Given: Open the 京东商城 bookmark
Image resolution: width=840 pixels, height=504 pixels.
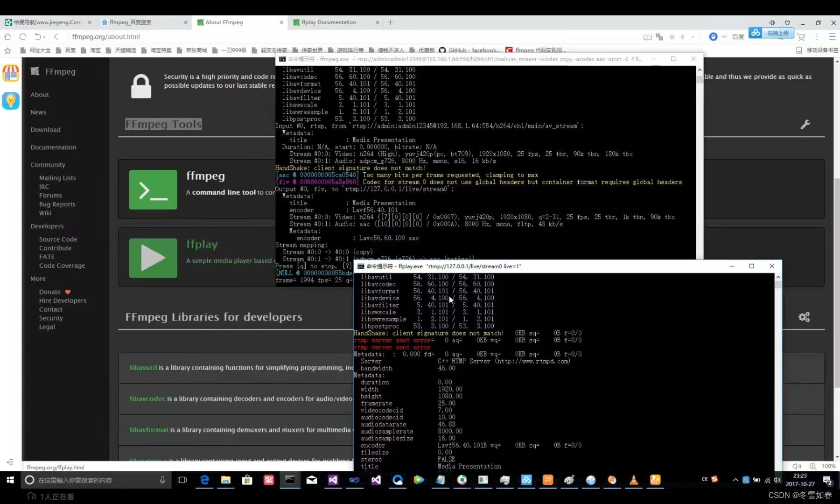Looking at the screenshot, I should pos(192,50).
